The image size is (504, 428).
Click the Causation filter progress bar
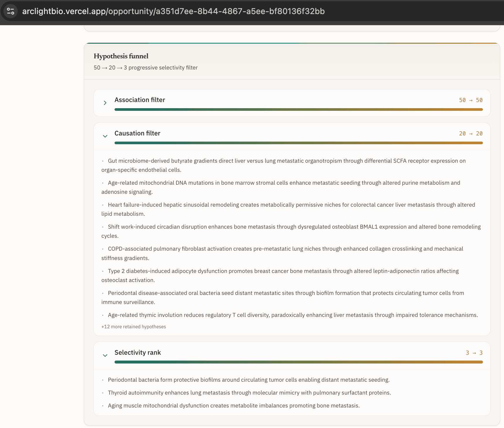pyautogui.click(x=299, y=143)
